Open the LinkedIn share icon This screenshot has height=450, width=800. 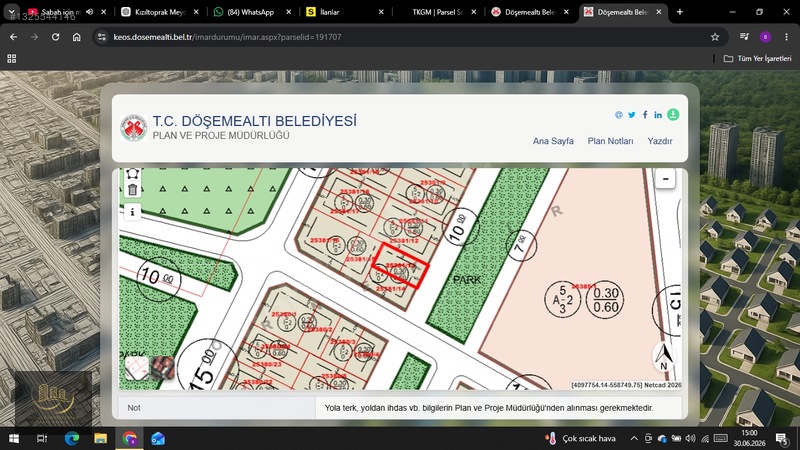point(658,115)
